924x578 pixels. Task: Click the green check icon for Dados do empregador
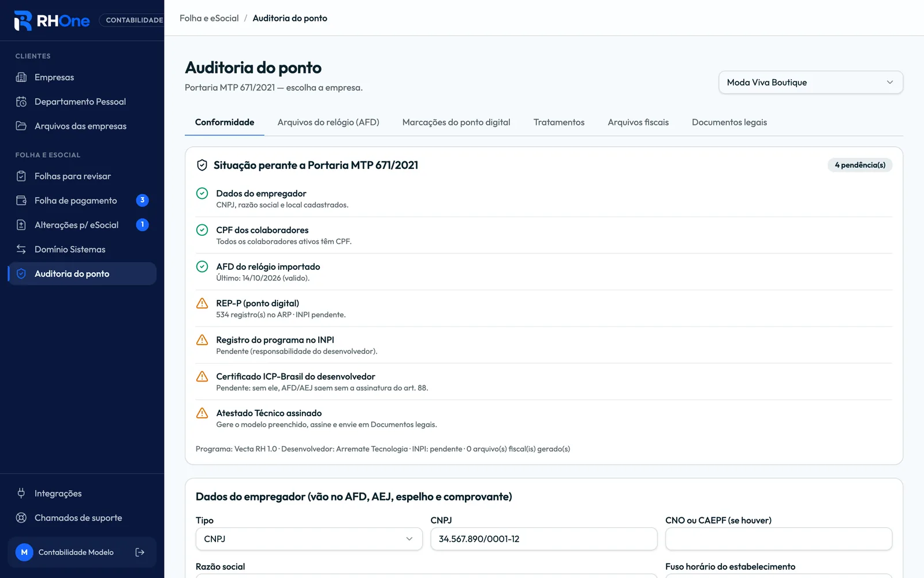(202, 194)
